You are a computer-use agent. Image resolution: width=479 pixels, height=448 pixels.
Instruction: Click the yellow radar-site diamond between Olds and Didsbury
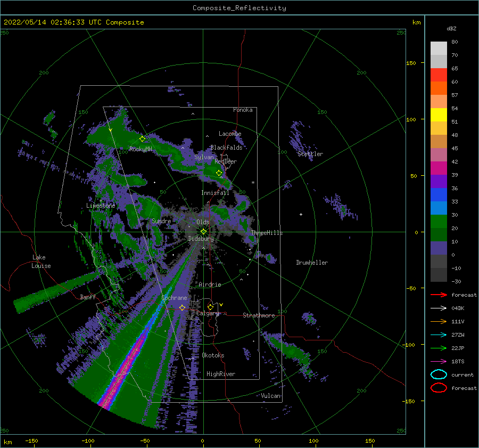click(203, 232)
